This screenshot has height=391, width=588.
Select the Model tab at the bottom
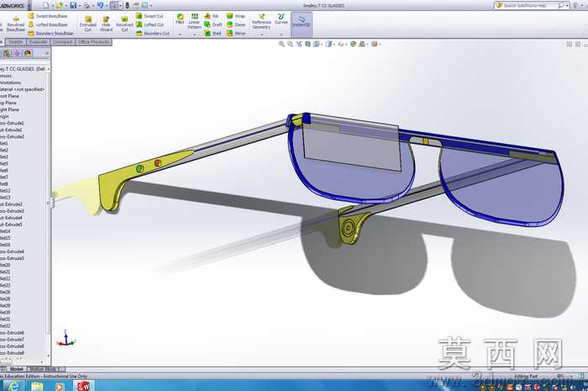coord(17,369)
